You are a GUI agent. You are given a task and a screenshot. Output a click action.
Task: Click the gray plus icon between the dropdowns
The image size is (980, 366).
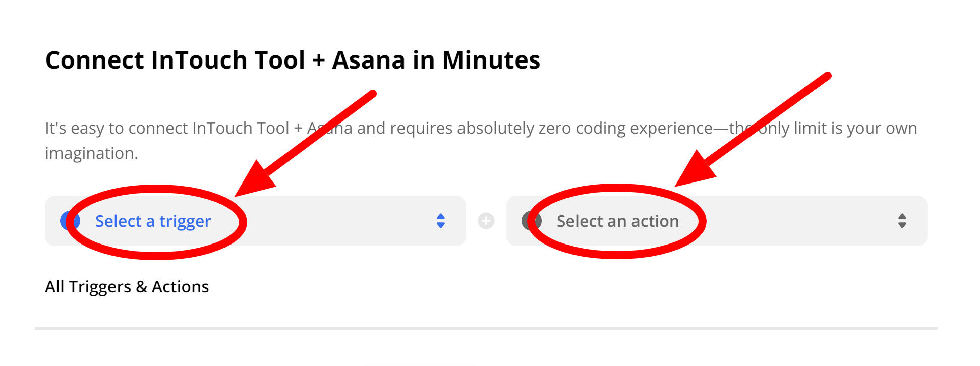point(486,221)
